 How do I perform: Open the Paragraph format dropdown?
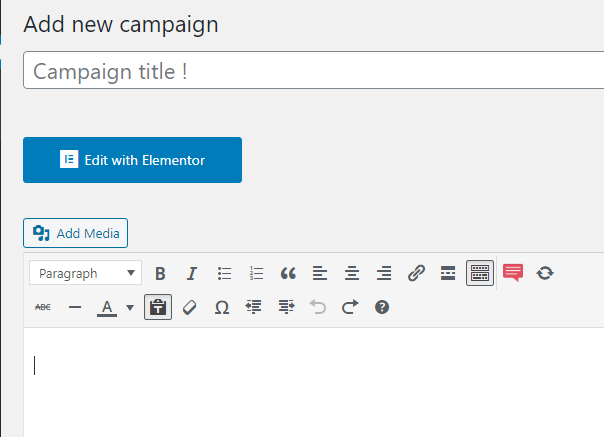86,273
